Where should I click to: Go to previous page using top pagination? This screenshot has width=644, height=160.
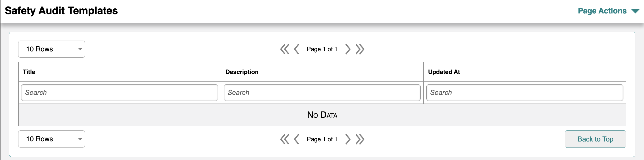(296, 49)
